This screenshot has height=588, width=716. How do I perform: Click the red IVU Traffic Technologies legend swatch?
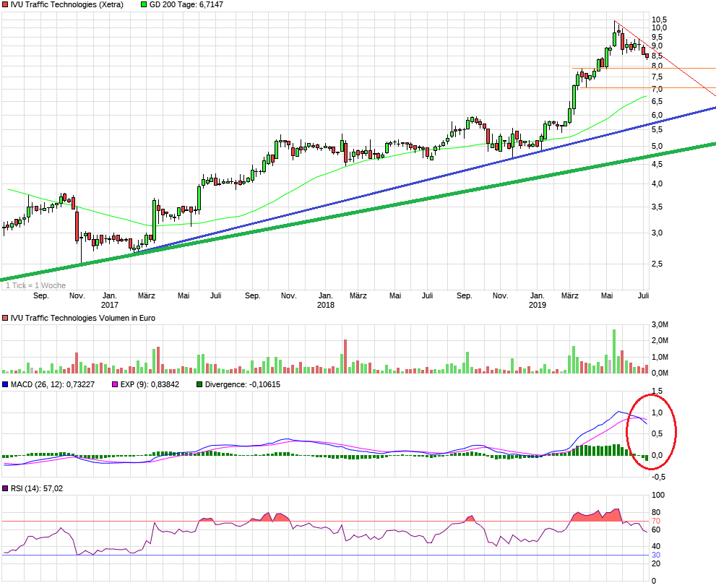[x=5, y=4]
